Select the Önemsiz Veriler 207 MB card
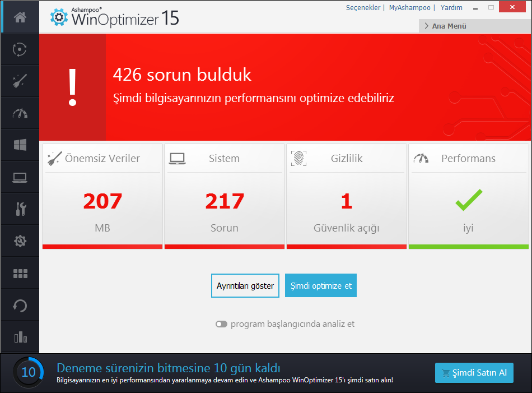 tap(102, 196)
